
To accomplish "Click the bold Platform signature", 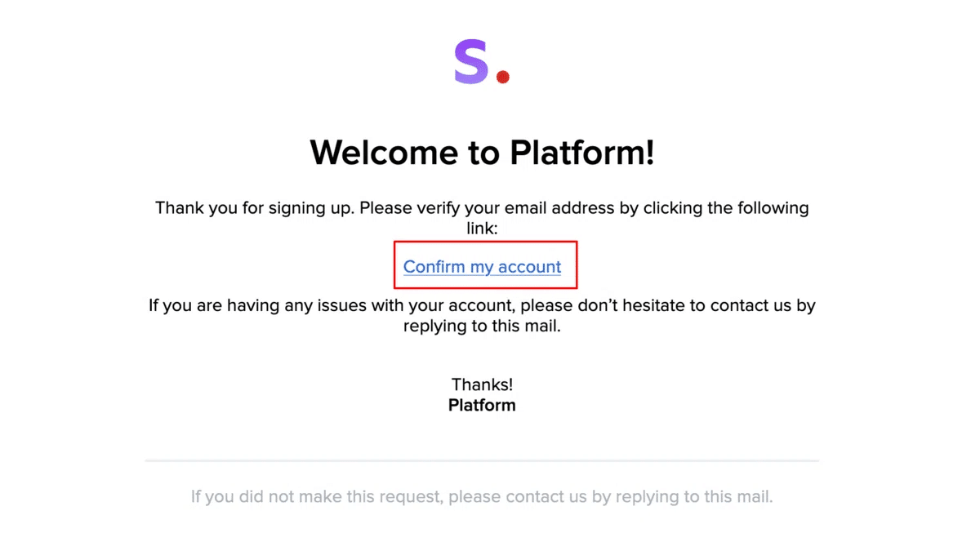I will click(482, 405).
